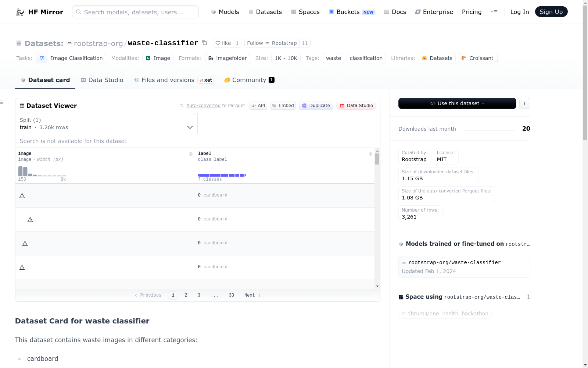Click the search magnifier icon
The image size is (588, 368).
tap(79, 12)
